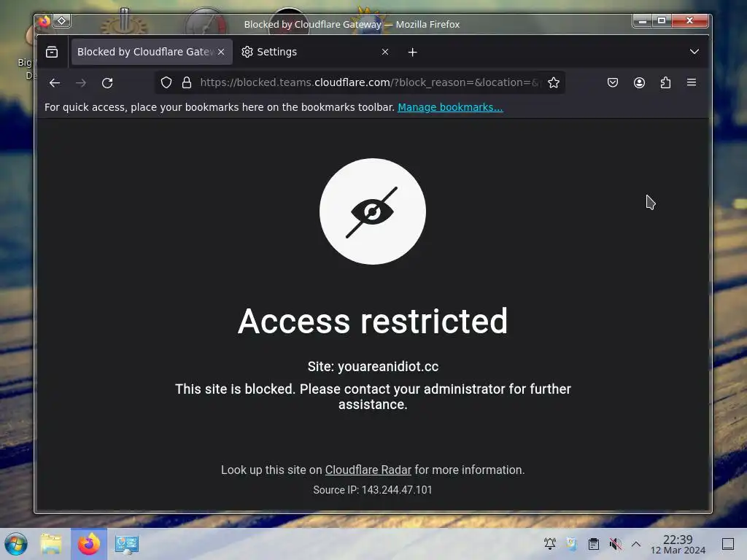Click the Source IP: 143.244.47.101 text
This screenshot has height=560, width=747.
point(373,490)
